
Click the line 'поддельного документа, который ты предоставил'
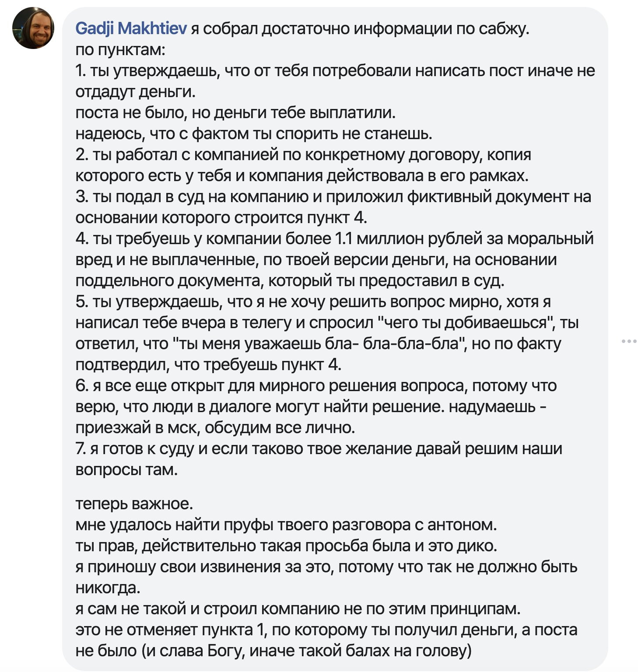290,280
